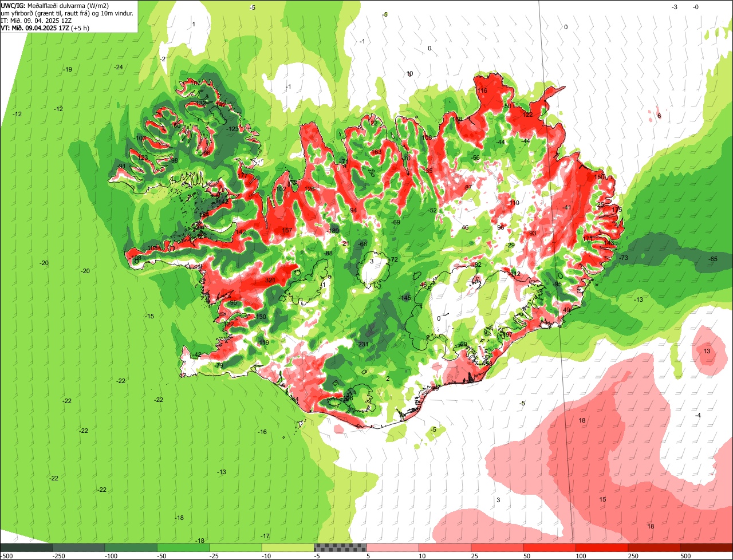
Task: Select the -25 to -10 light green swatch
Action: point(235,548)
